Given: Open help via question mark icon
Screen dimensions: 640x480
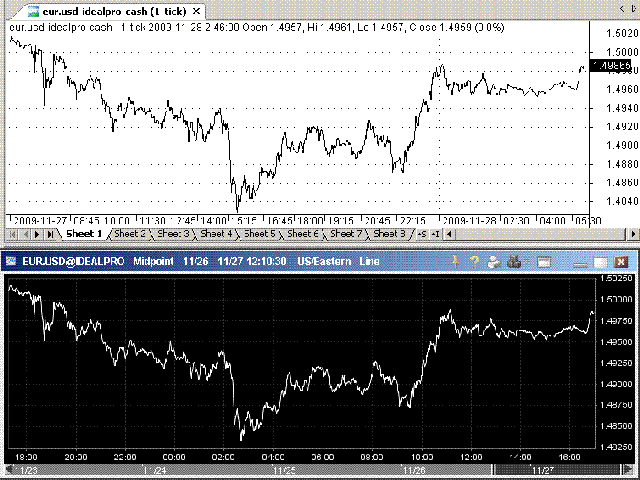Looking at the screenshot, I should [x=474, y=261].
